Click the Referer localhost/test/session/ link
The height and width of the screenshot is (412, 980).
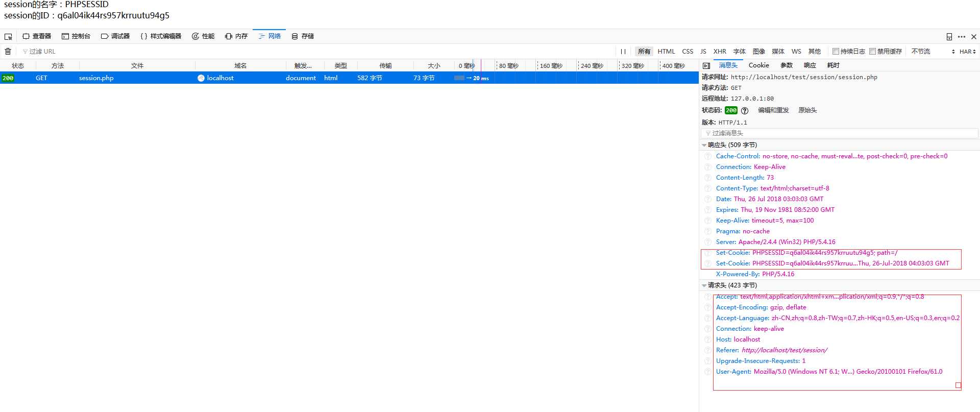click(x=784, y=350)
